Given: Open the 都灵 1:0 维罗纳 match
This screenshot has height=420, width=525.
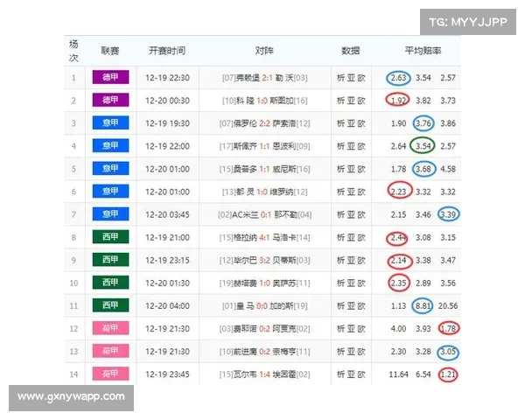Looking at the screenshot, I should [264, 192].
